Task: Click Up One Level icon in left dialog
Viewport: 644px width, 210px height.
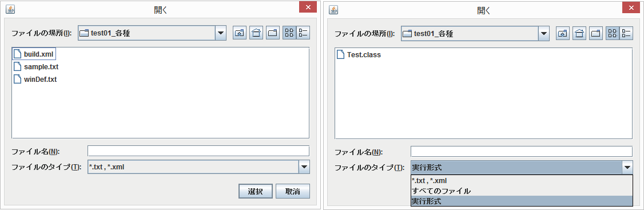Action: (x=240, y=33)
